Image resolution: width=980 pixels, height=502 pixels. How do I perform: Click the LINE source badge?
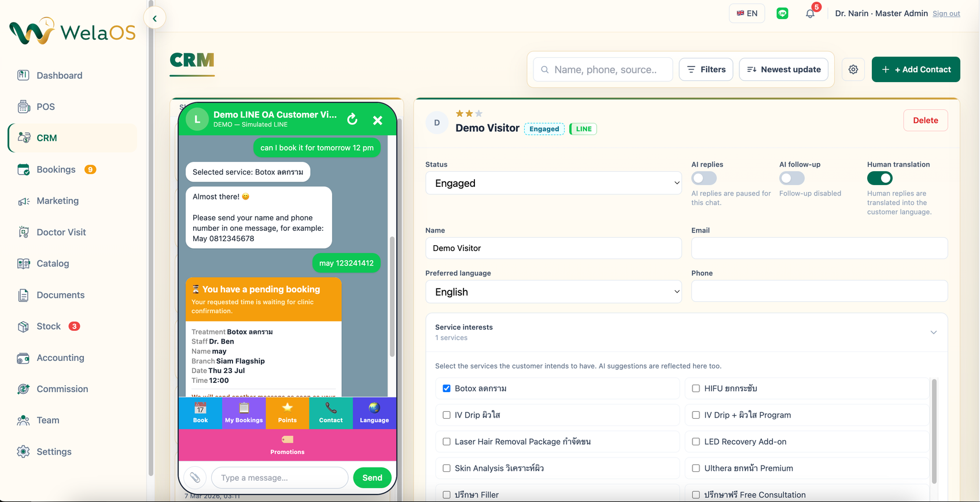(x=583, y=129)
